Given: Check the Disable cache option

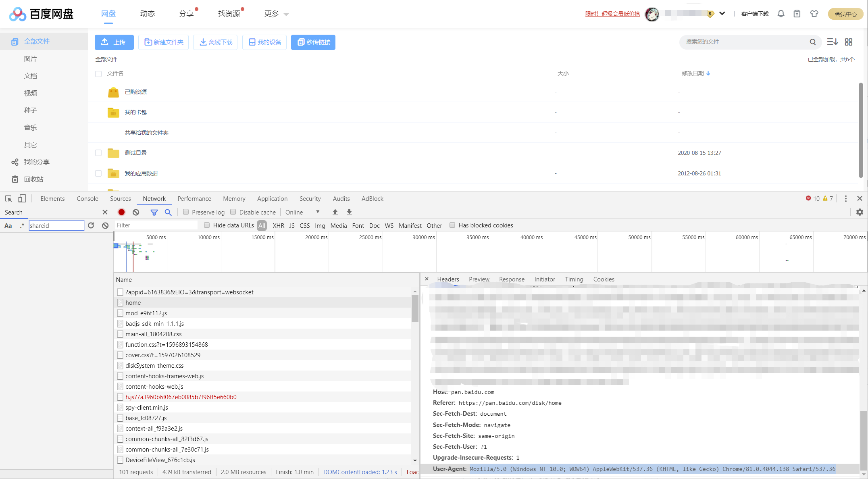Looking at the screenshot, I should 233,212.
